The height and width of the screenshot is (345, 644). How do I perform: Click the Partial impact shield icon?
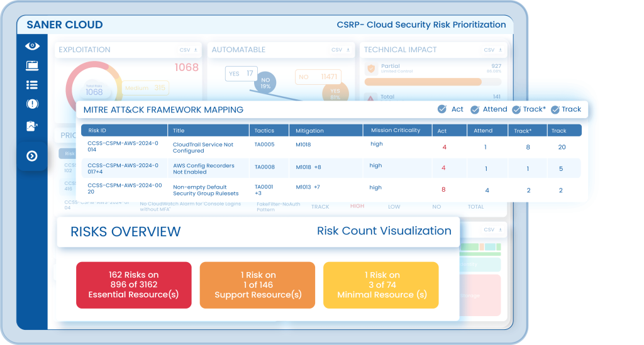point(370,68)
